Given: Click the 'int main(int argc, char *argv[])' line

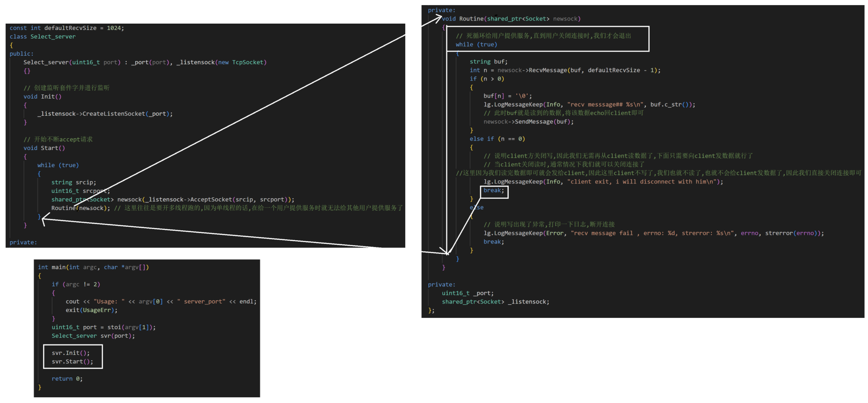Looking at the screenshot, I should 93,267.
